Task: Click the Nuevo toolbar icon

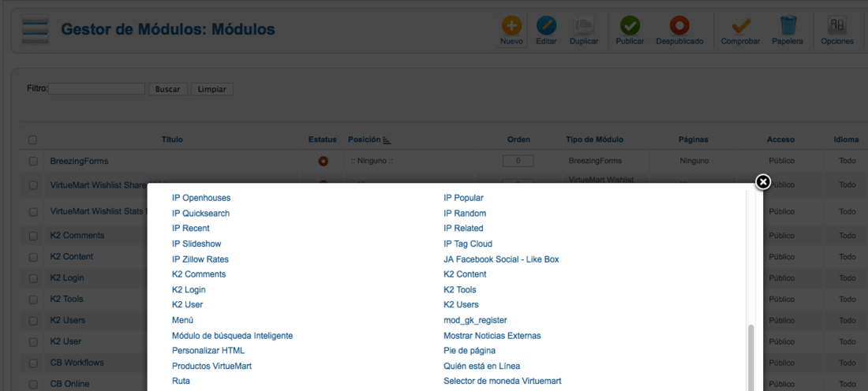Action: [x=511, y=25]
